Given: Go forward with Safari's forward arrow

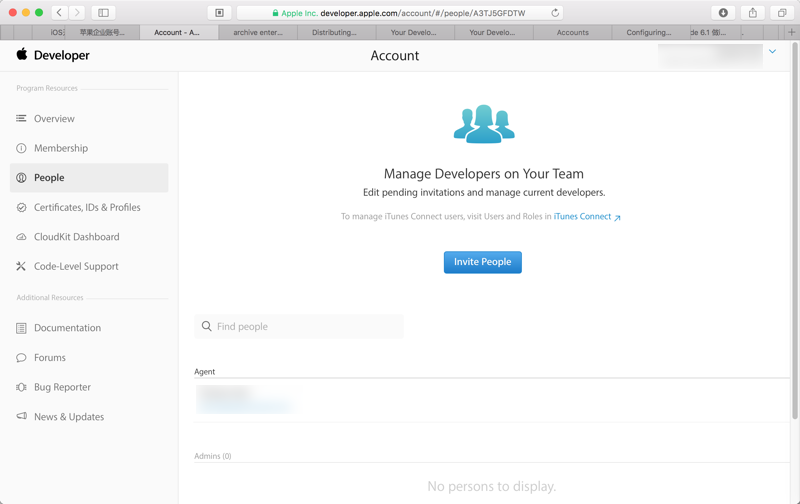Looking at the screenshot, I should point(77,13).
